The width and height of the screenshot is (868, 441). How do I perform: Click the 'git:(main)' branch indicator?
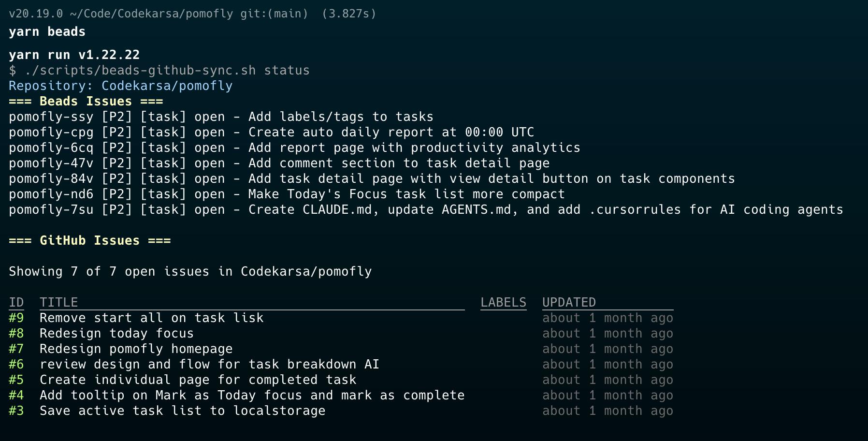coord(275,14)
